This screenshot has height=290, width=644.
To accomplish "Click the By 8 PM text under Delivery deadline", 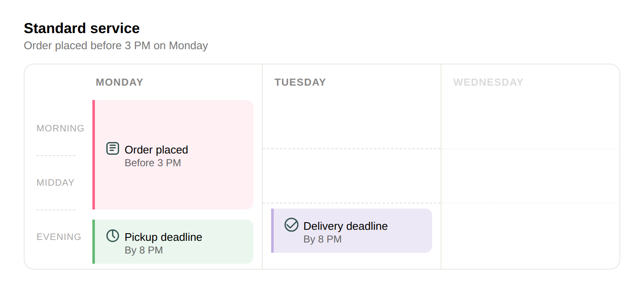I will [322, 239].
